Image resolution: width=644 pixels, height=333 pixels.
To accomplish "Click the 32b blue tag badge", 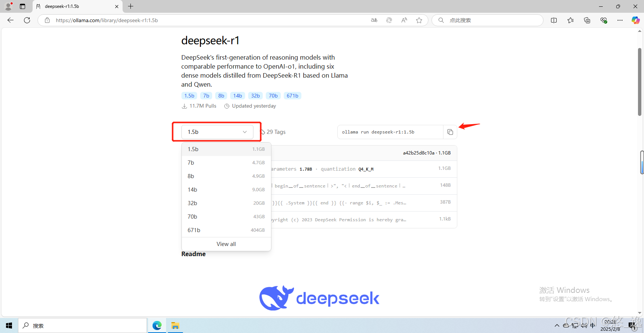I will (x=255, y=96).
